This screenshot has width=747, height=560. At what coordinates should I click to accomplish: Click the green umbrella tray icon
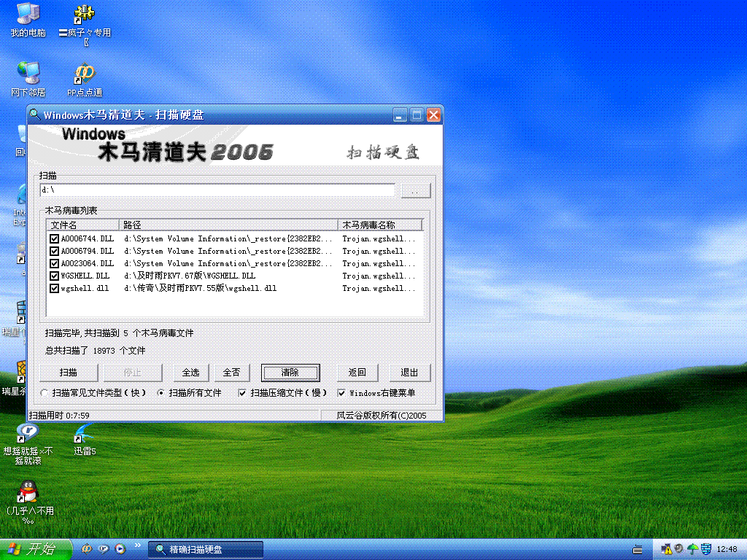click(693, 549)
